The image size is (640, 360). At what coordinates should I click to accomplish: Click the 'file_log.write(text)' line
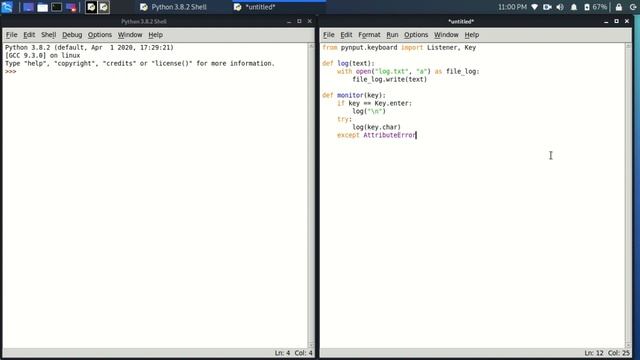click(x=390, y=79)
